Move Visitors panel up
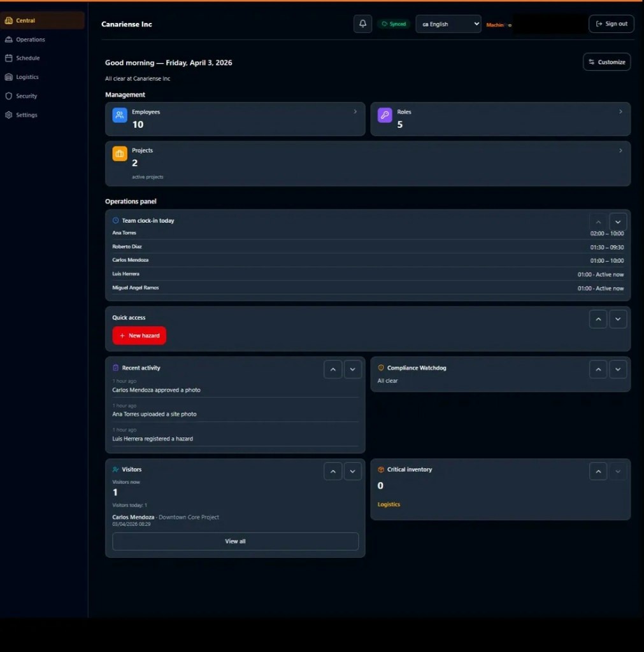 (x=333, y=471)
